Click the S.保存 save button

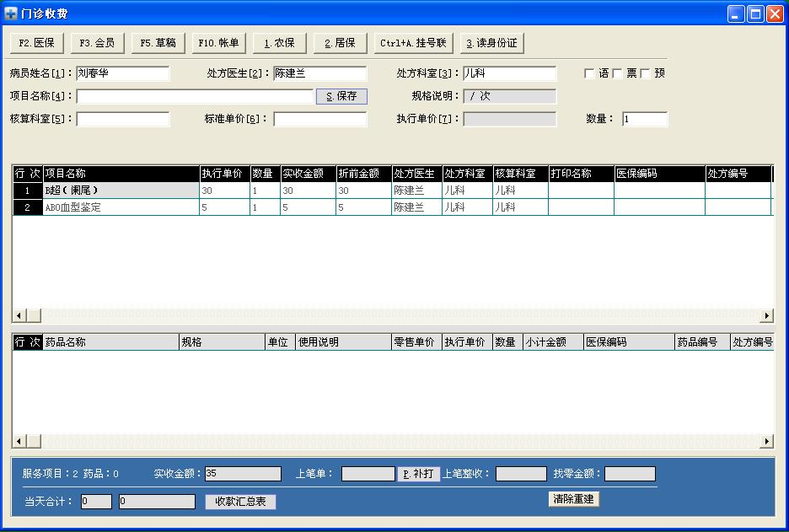(x=341, y=96)
